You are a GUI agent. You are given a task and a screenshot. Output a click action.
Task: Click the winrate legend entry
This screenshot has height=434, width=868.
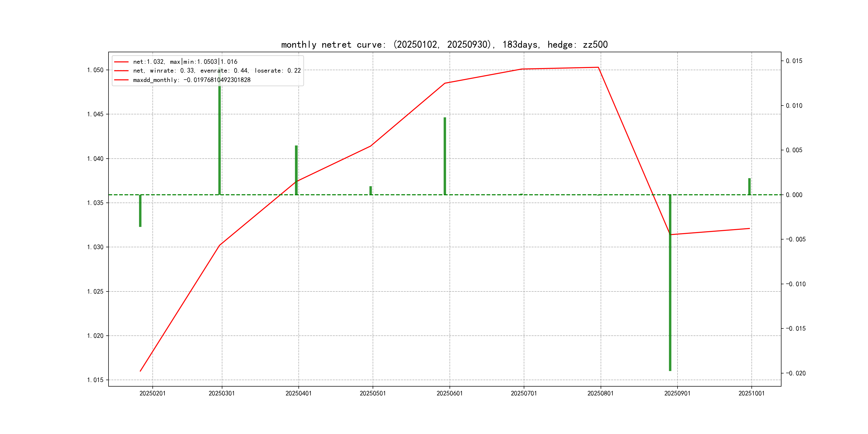point(217,71)
